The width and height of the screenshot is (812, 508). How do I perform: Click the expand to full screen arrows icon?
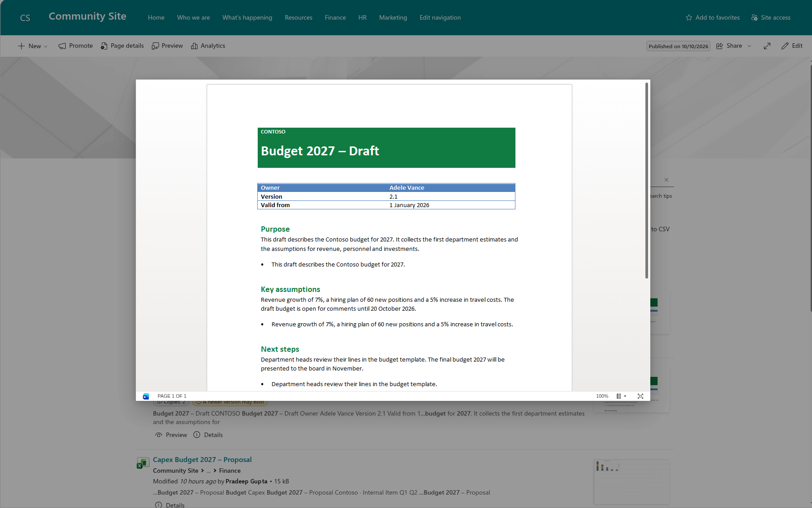pos(767,46)
